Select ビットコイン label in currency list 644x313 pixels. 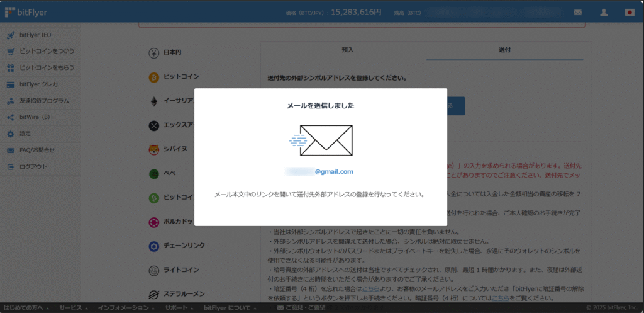coord(182,76)
